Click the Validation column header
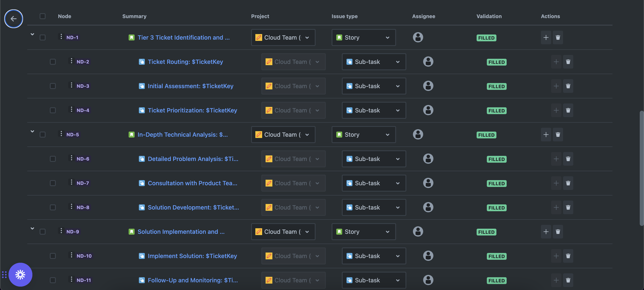The height and width of the screenshot is (290, 644). pos(489,16)
